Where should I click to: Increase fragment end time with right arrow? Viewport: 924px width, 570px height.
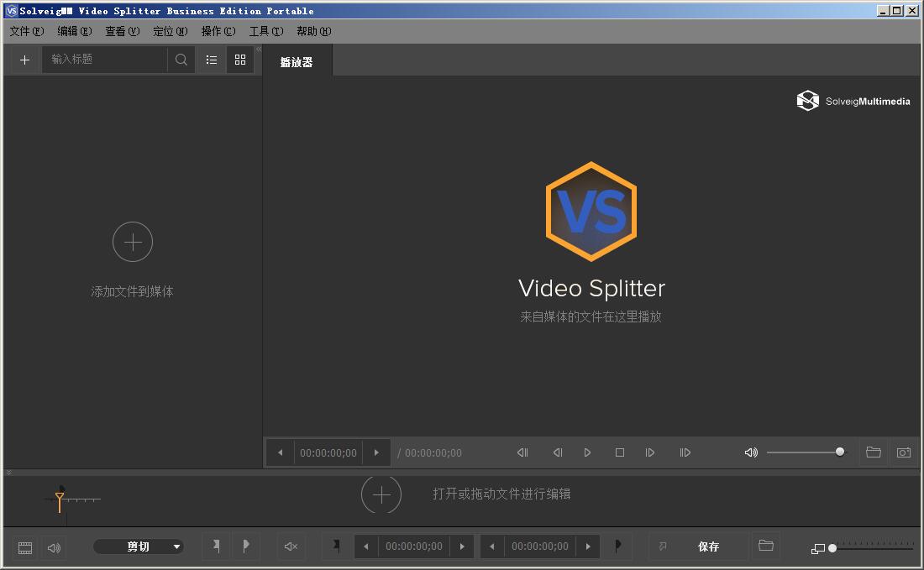pyautogui.click(x=588, y=546)
